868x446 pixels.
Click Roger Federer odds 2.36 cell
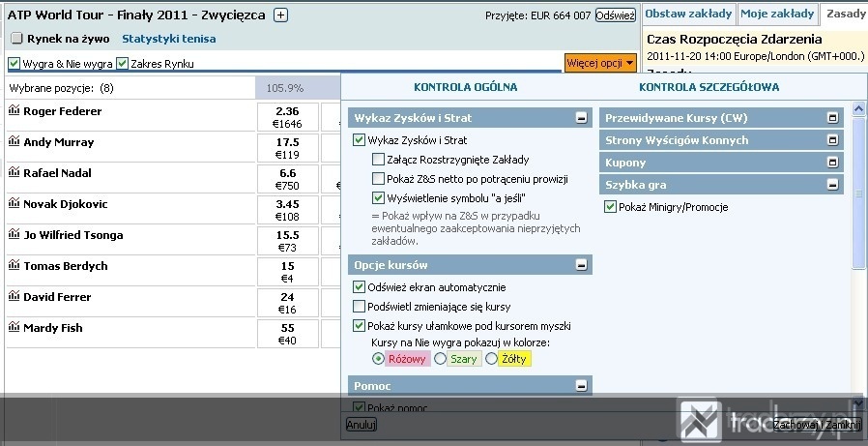(288, 117)
